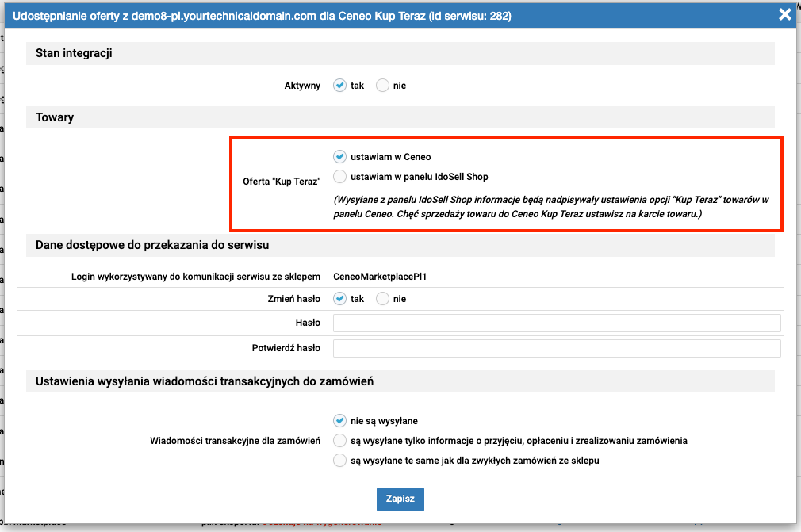The width and height of the screenshot is (801, 532).
Task: Click the Towary section header
Action: (x=400, y=117)
